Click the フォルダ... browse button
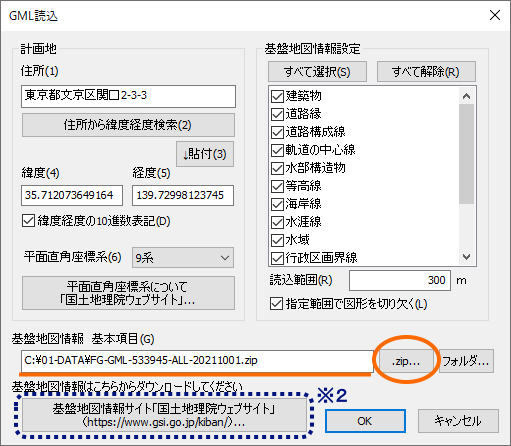 pos(466,361)
